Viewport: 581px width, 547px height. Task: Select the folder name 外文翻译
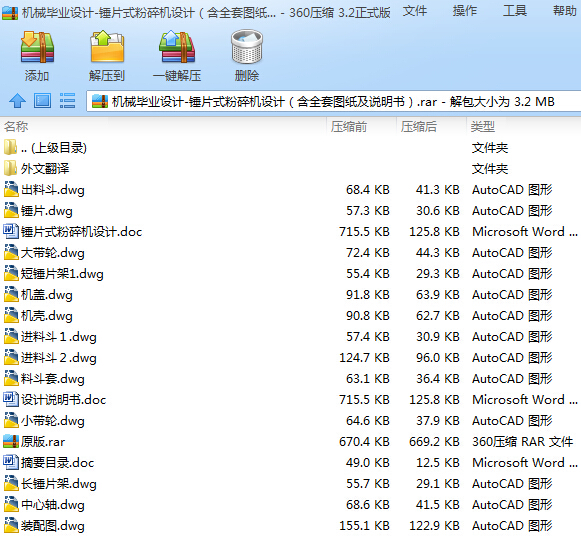[x=45, y=169]
